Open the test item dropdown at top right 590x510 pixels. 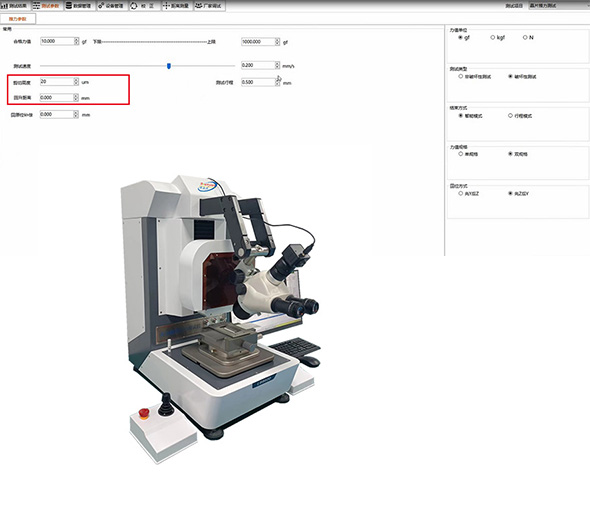[559, 6]
